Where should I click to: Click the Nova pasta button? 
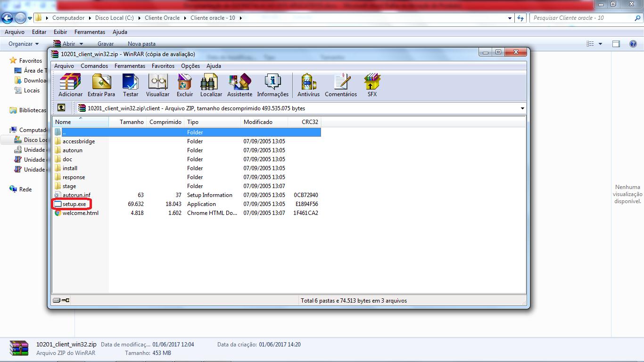(x=141, y=44)
